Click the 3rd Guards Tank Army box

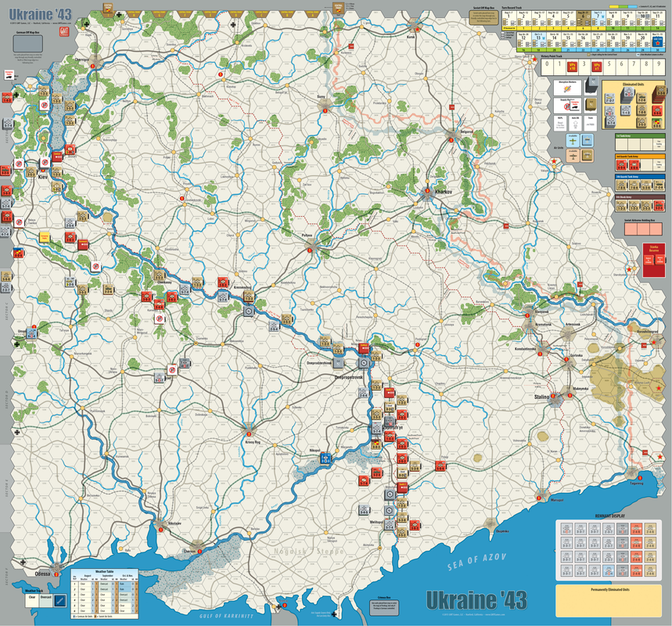pos(640,163)
